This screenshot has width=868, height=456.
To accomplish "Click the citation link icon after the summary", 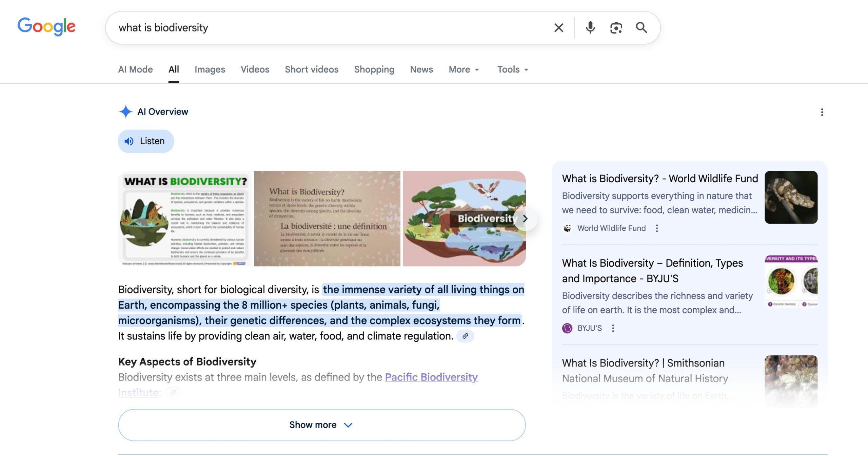I will pyautogui.click(x=465, y=336).
